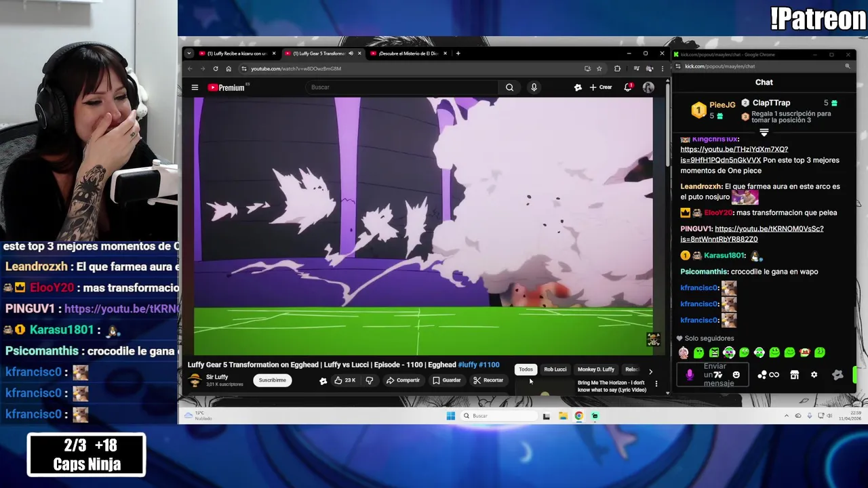Click the YouTube search magnifier button
The height and width of the screenshot is (488, 868).
coord(509,87)
